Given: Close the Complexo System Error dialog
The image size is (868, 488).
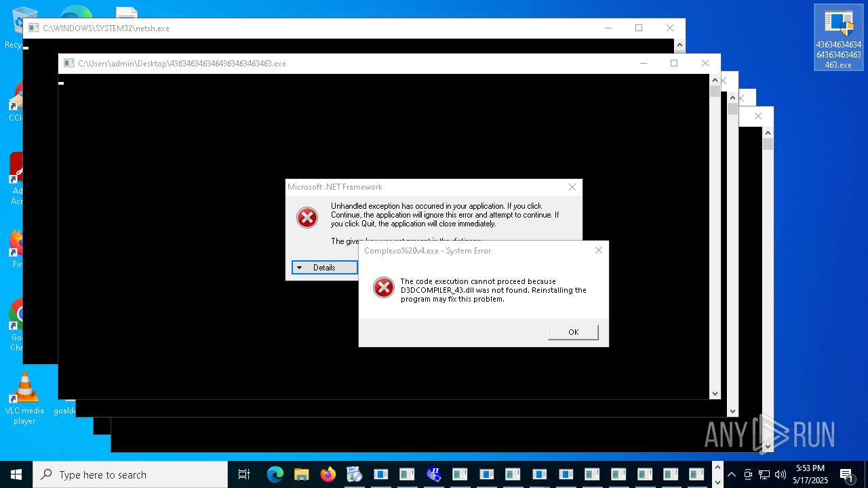Looking at the screenshot, I should (598, 250).
